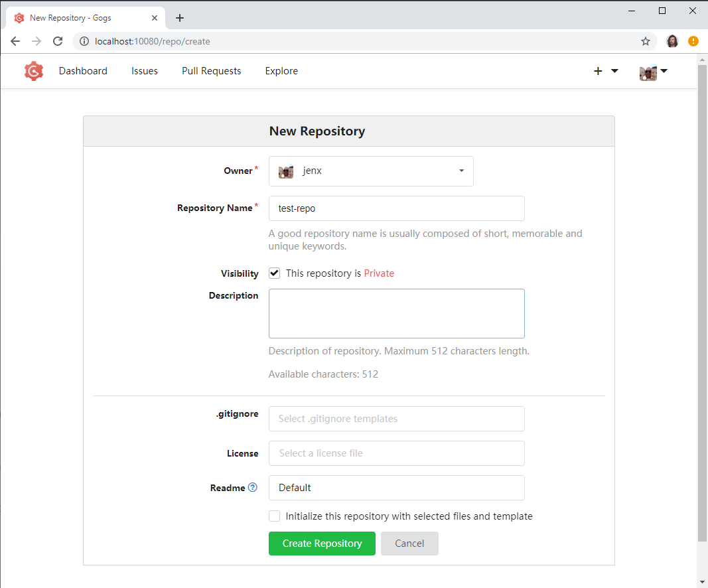Bookmark the page with the star icon
708x588 pixels.
click(x=645, y=40)
